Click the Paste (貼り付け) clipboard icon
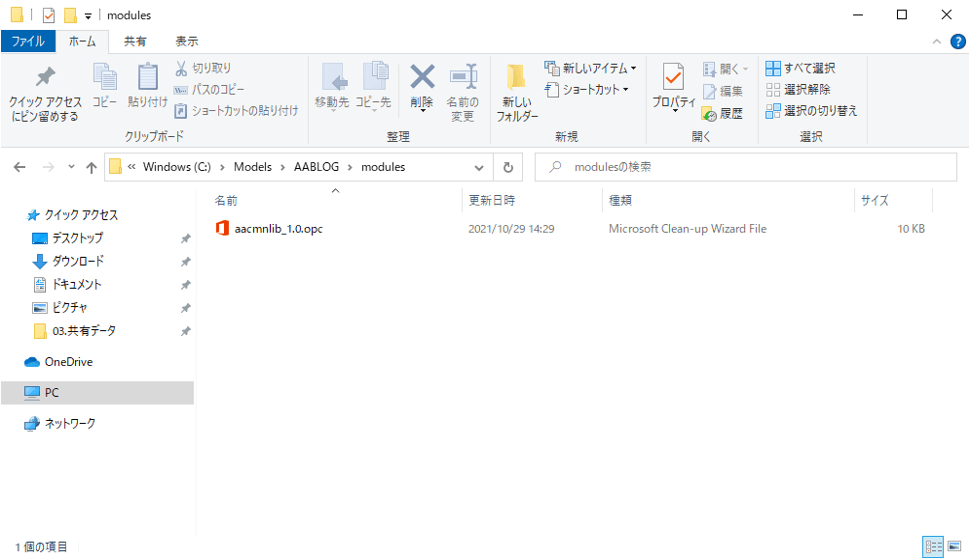The height and width of the screenshot is (559, 970). tap(147, 77)
